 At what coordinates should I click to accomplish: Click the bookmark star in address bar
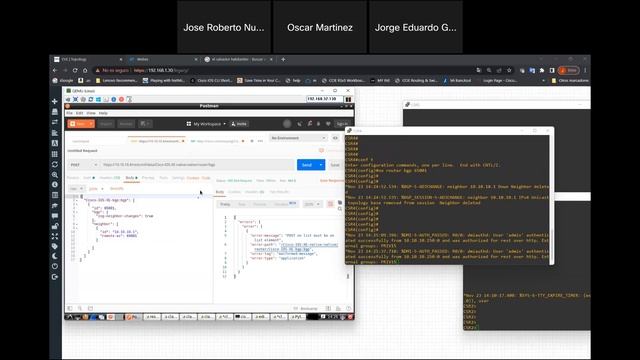click(509, 70)
